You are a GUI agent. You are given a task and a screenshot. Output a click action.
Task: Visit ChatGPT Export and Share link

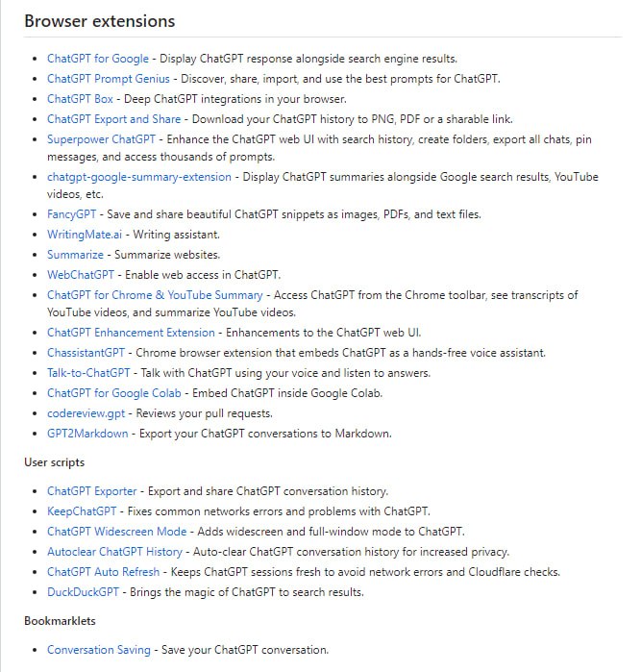113,119
